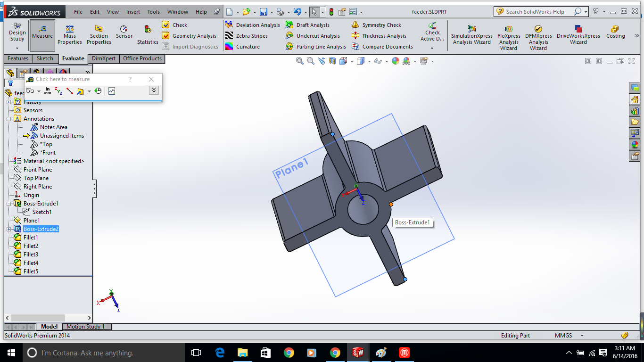Open the Costing tool

click(615, 33)
